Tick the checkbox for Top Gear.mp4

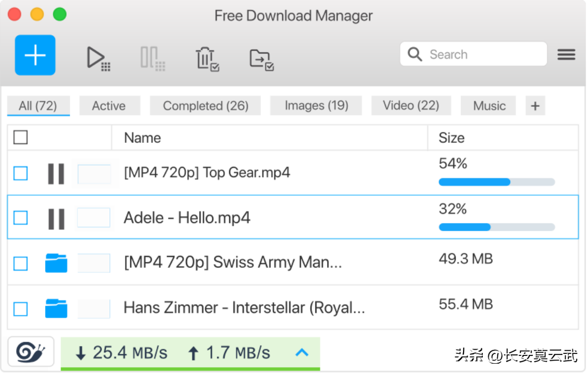21,174
